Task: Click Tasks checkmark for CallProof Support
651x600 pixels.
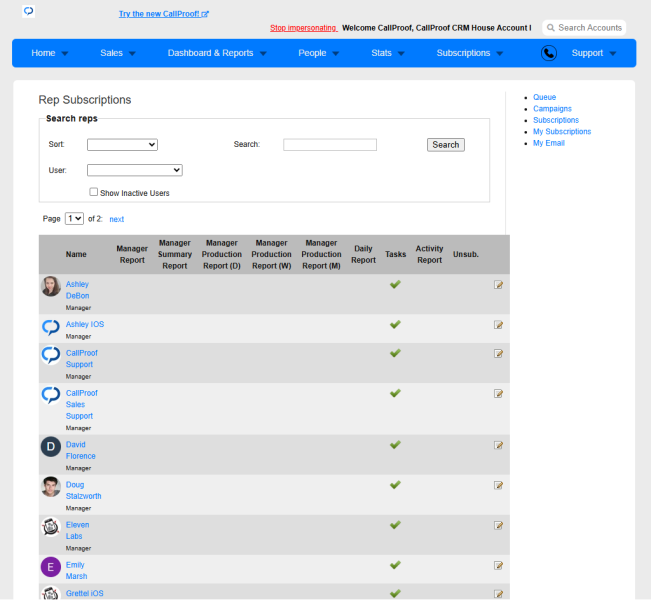Action: click(395, 353)
